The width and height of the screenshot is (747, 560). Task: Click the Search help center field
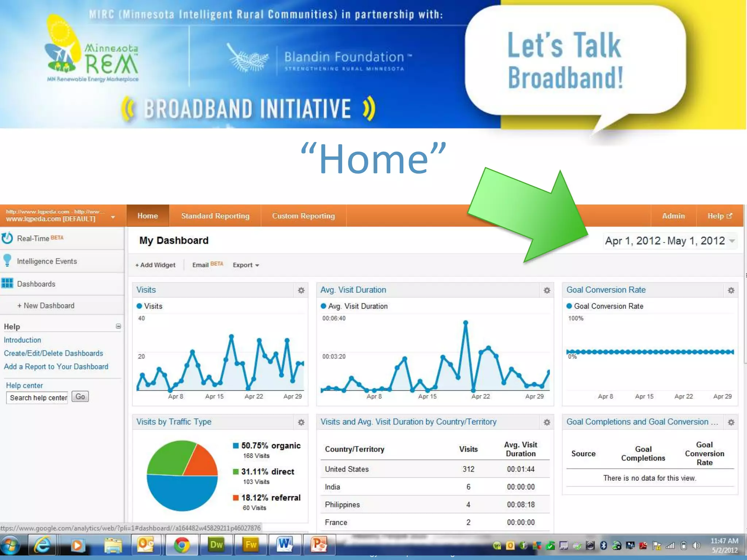(37, 398)
